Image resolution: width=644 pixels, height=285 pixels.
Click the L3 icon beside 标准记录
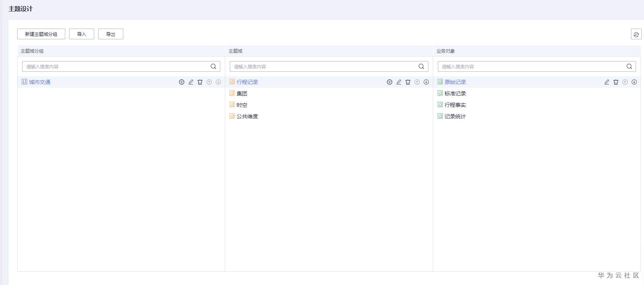440,93
